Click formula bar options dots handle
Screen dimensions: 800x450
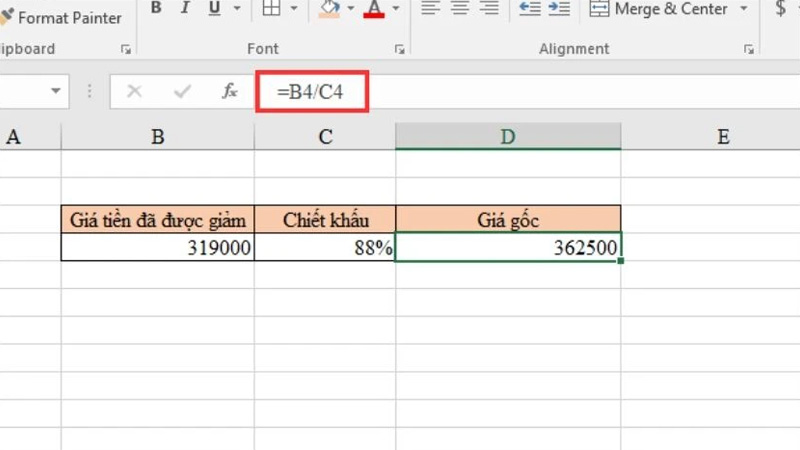tap(89, 91)
